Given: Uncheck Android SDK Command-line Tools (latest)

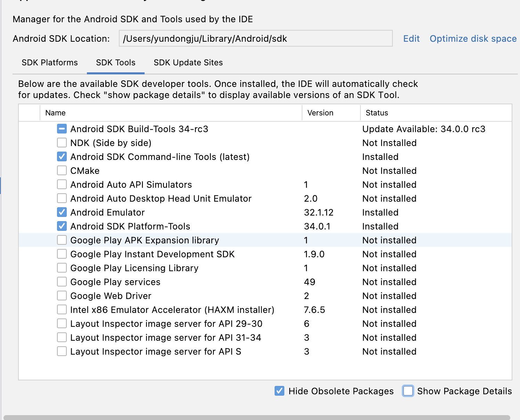Looking at the screenshot, I should tap(62, 157).
